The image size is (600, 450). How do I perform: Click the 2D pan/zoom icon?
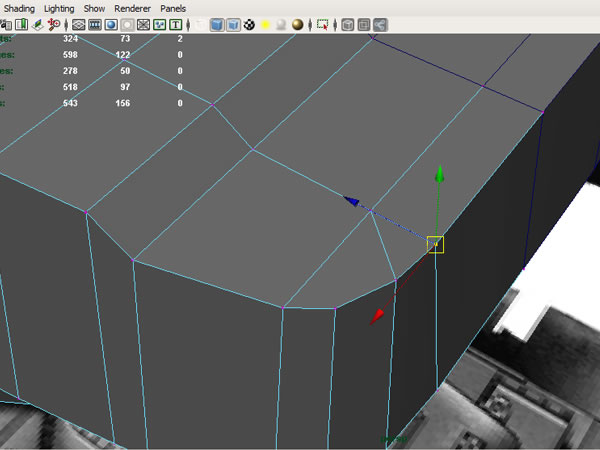click(54, 25)
